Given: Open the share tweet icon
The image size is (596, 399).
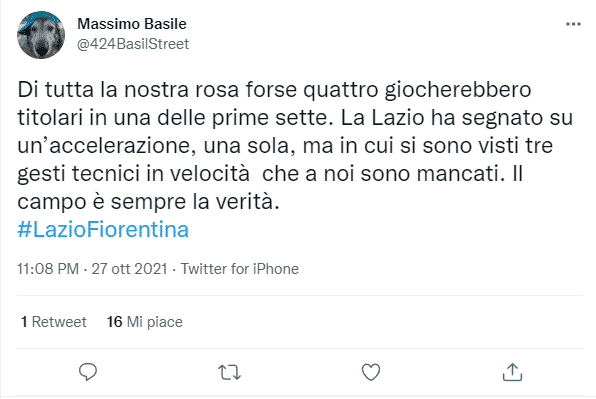Looking at the screenshot, I should click(x=512, y=372).
